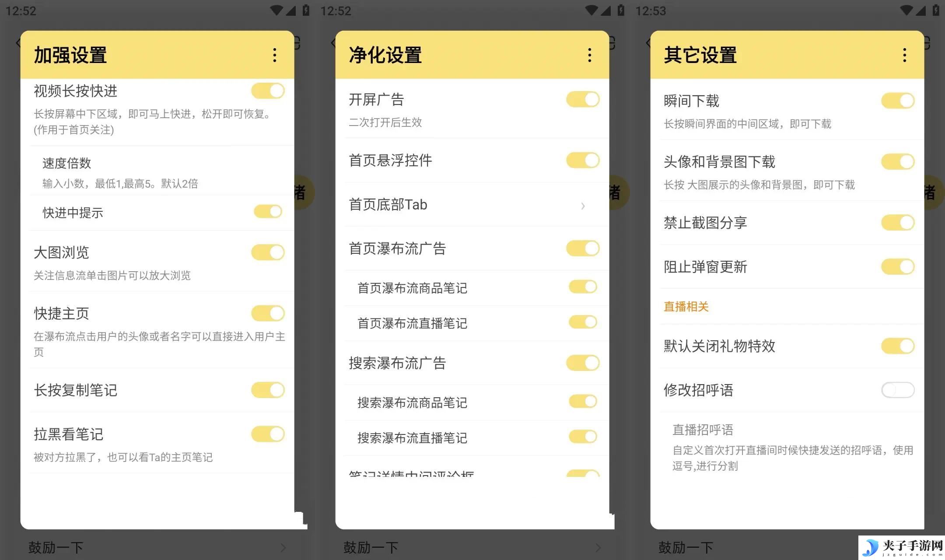Turn off 禁止截图分享 toggle

click(x=898, y=223)
